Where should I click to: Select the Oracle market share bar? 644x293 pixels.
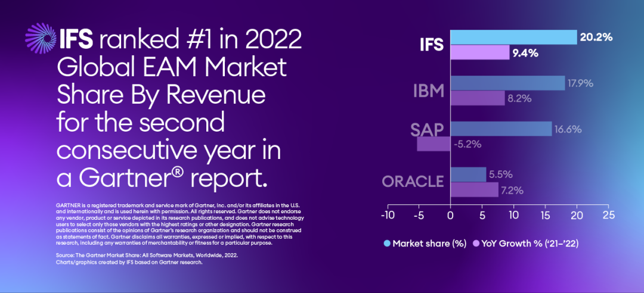(x=468, y=174)
